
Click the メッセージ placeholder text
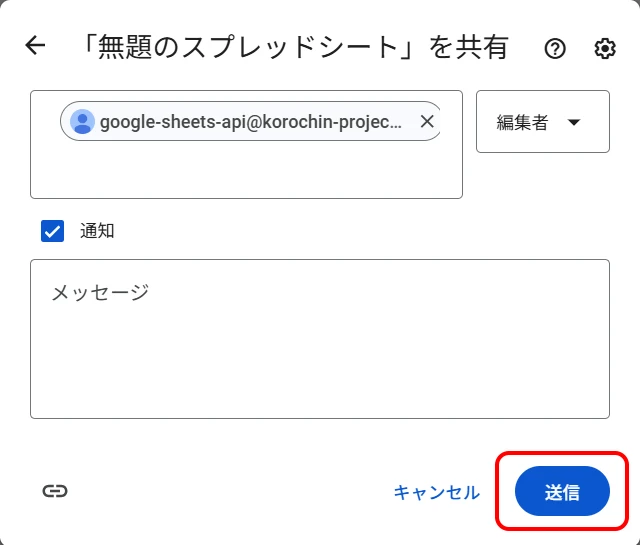[100, 292]
